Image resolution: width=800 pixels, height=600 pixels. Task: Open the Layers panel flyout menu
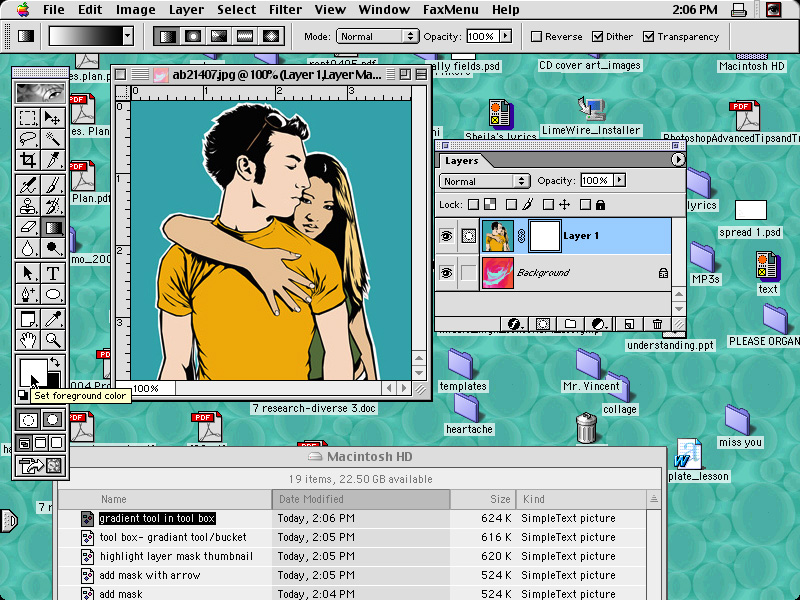pos(677,160)
